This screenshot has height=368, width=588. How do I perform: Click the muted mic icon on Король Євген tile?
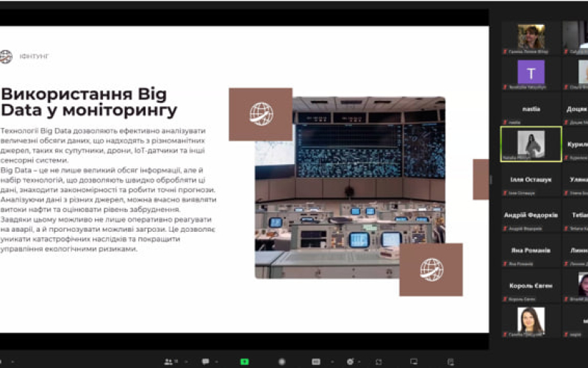(505, 300)
